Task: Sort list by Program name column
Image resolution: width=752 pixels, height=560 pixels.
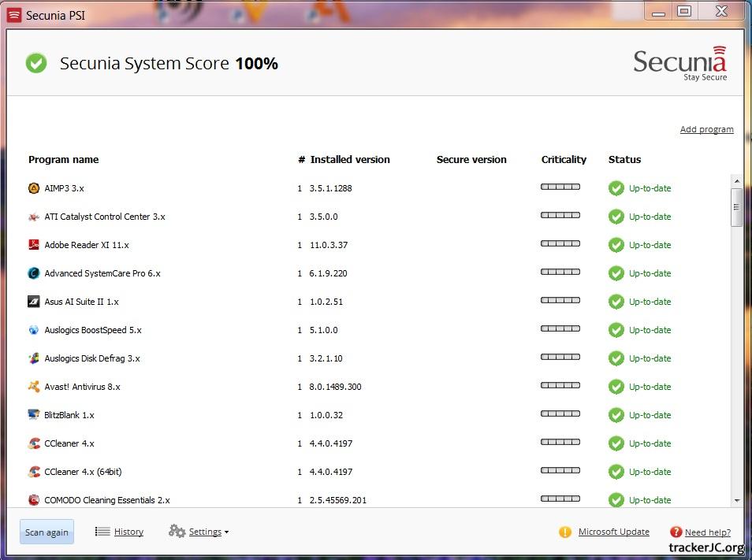Action: coord(63,159)
